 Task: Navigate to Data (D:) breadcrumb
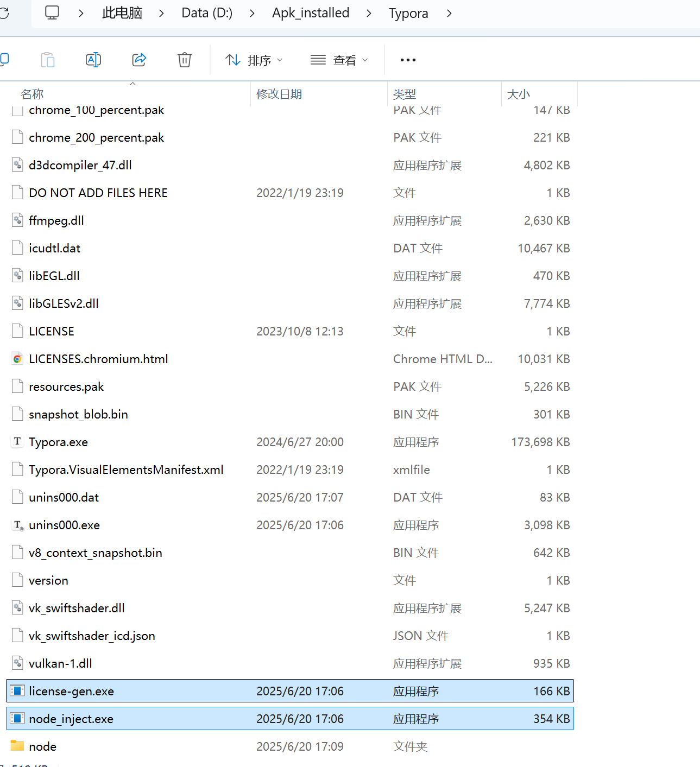(207, 13)
